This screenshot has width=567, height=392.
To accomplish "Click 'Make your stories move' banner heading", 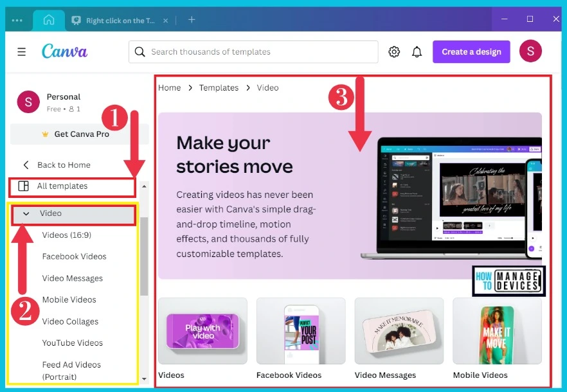I will 234,155.
